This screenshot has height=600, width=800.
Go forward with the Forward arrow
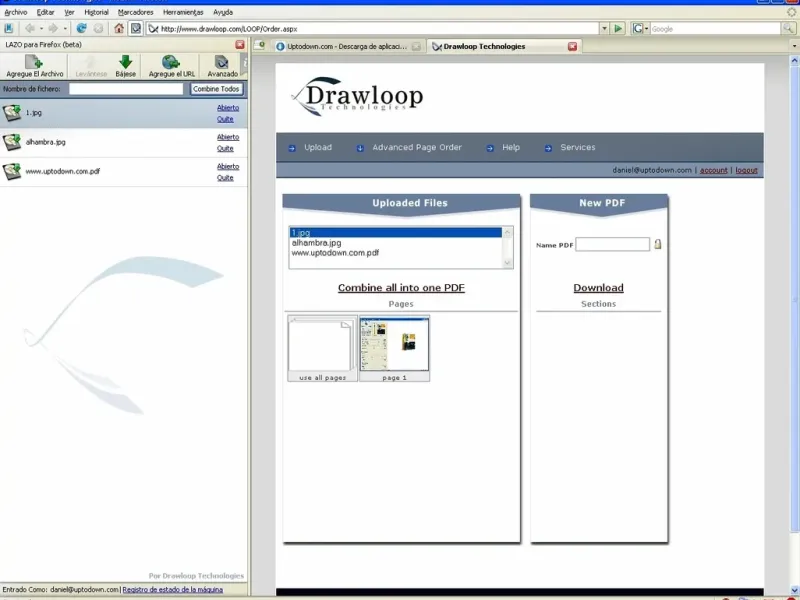tap(53, 29)
